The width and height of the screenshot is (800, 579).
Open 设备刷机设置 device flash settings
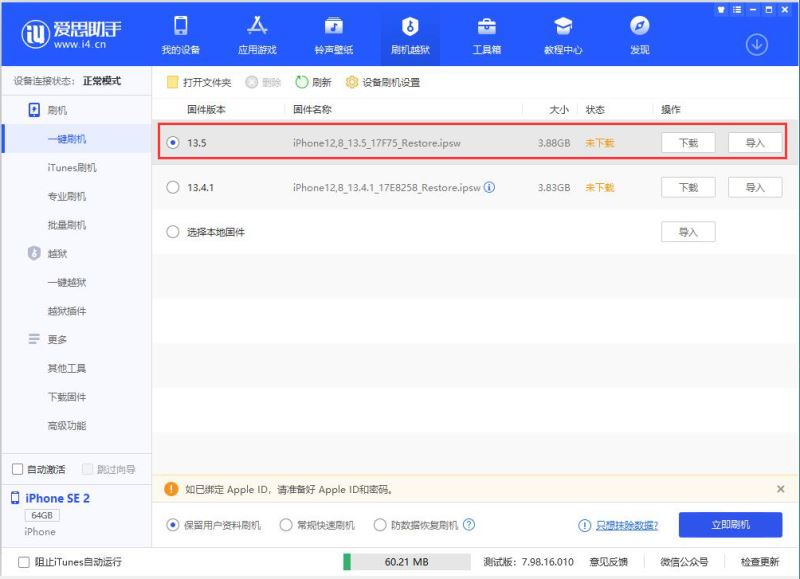click(383, 82)
